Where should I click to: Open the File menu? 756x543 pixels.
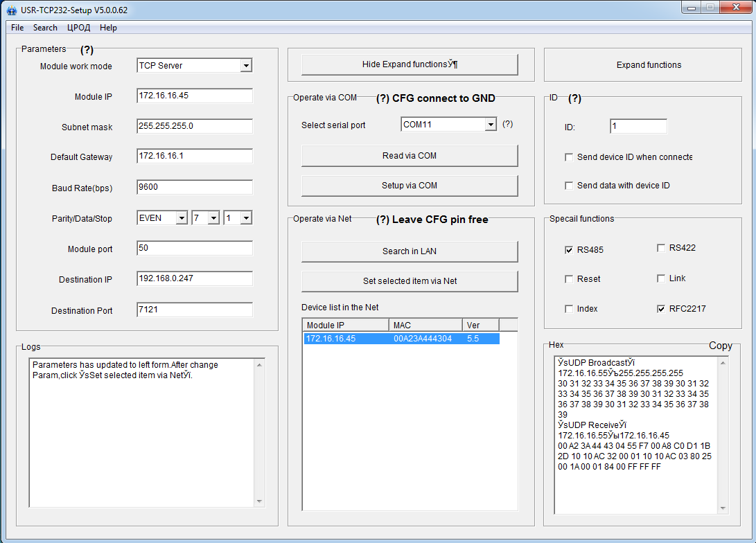(x=17, y=28)
